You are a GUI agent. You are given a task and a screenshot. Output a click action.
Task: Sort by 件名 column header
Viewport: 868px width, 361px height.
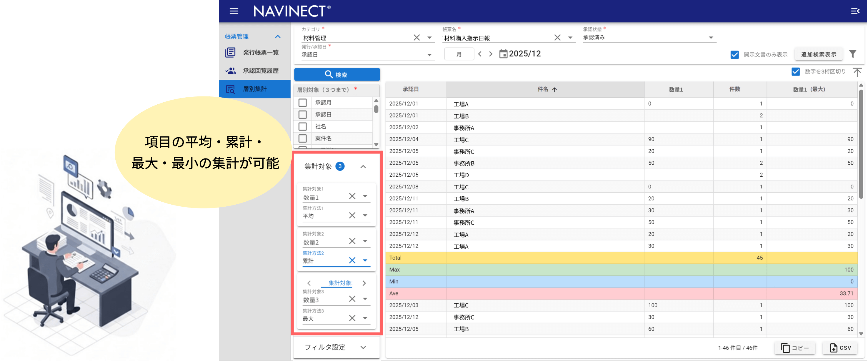point(543,89)
